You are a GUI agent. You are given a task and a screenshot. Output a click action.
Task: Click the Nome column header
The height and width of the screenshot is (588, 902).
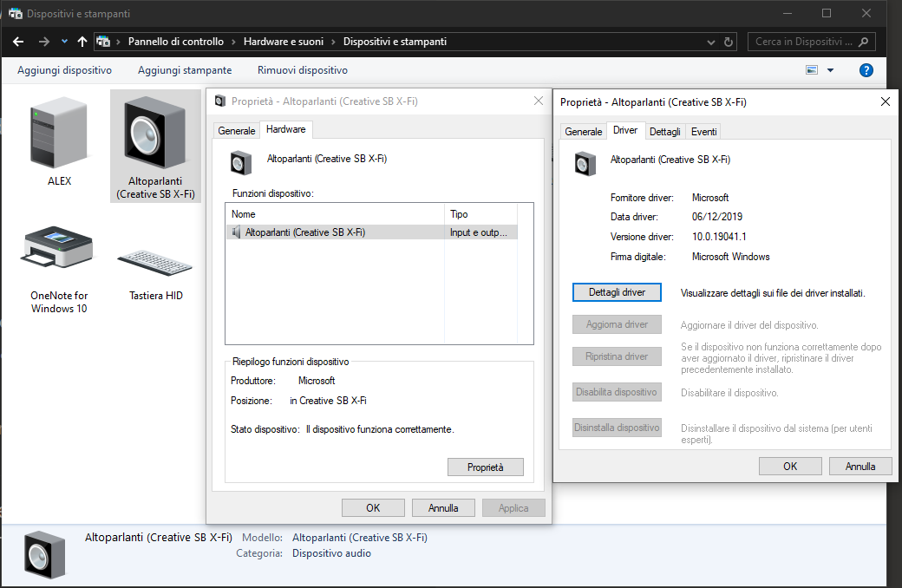pos(336,214)
